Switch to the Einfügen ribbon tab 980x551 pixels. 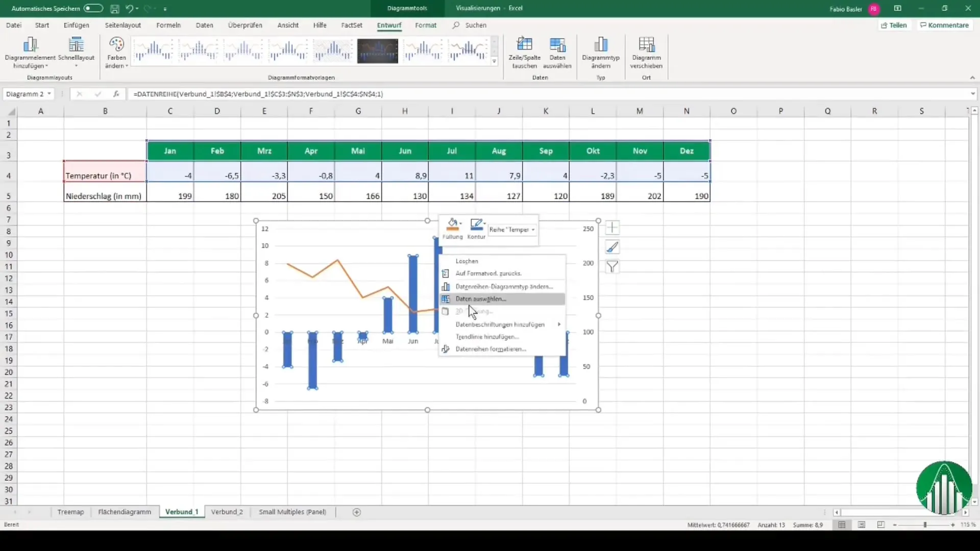[77, 25]
